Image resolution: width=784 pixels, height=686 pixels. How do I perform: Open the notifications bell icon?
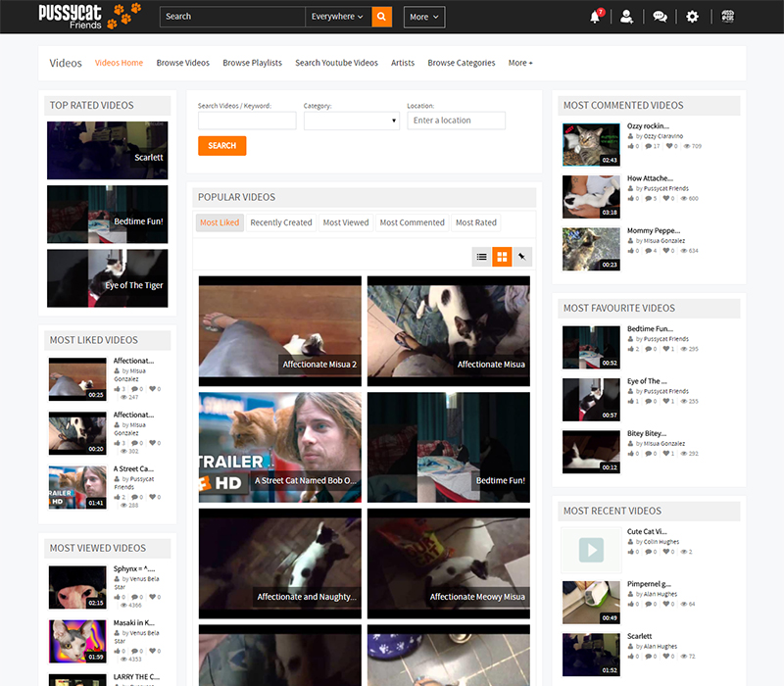(595, 17)
